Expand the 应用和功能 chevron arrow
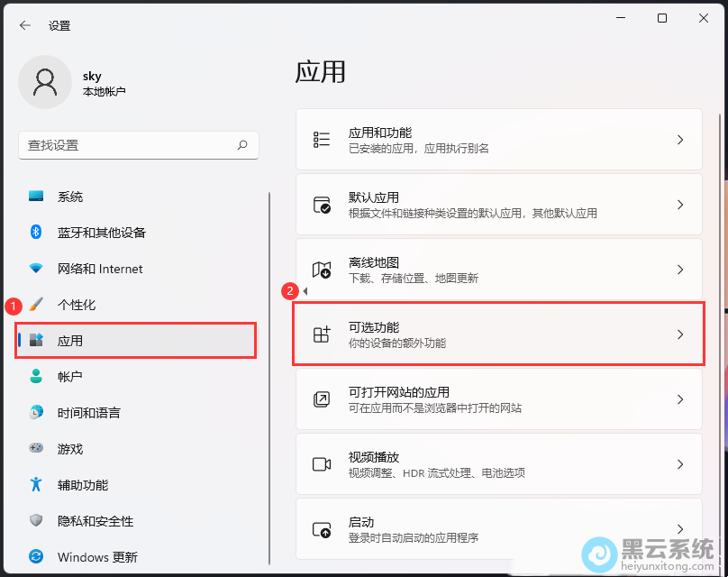This screenshot has width=728, height=577. pyautogui.click(x=680, y=140)
